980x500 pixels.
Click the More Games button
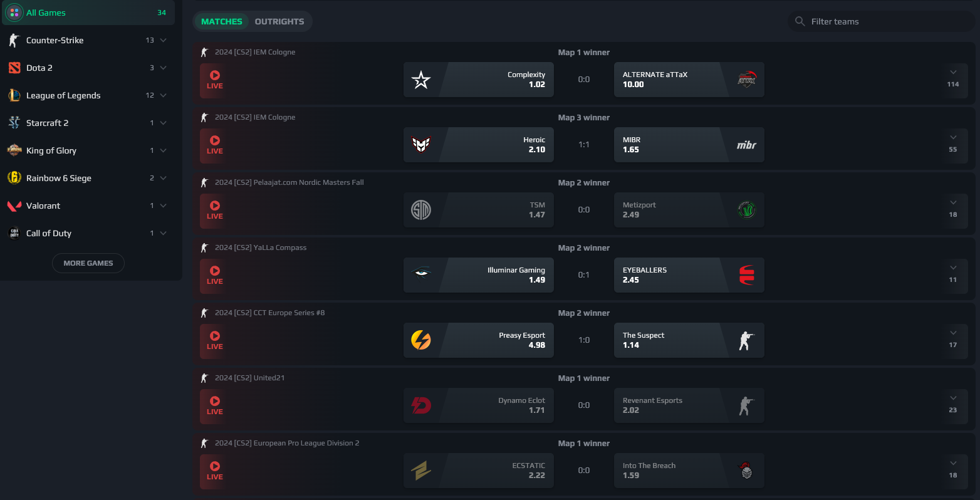pyautogui.click(x=88, y=263)
